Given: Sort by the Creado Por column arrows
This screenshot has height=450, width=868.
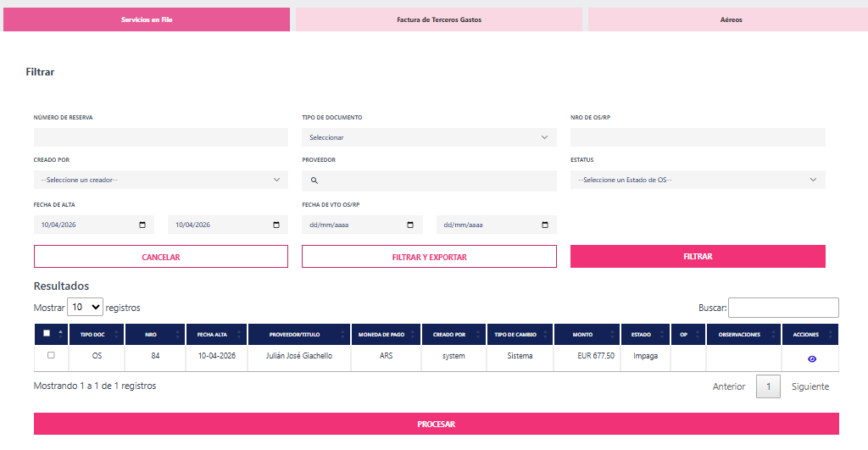Looking at the screenshot, I should tap(478, 334).
